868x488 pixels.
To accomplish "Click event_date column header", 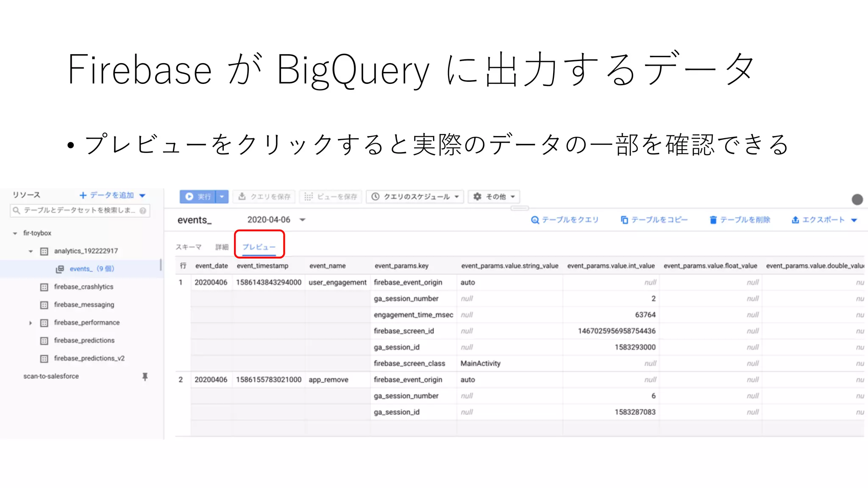I will point(211,266).
